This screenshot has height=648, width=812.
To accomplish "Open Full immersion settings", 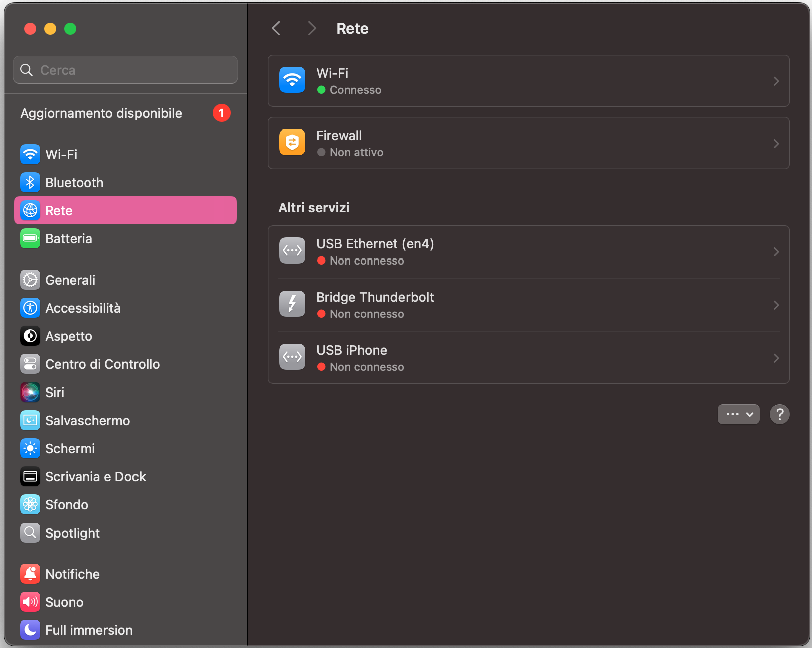I will [x=125, y=630].
